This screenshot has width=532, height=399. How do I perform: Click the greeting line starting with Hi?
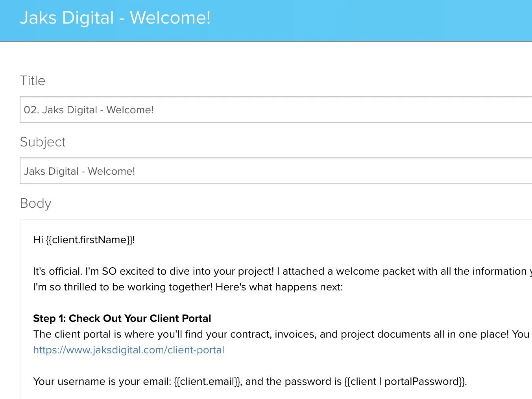click(84, 240)
